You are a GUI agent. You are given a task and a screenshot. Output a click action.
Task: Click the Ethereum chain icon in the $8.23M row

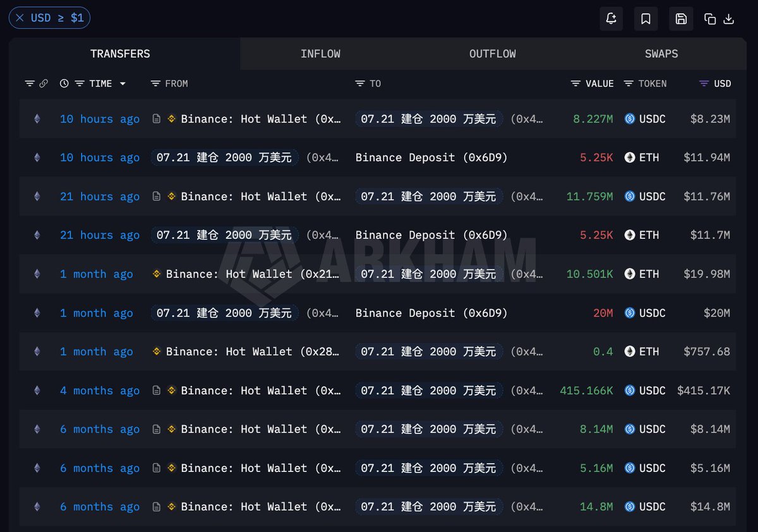(x=37, y=119)
